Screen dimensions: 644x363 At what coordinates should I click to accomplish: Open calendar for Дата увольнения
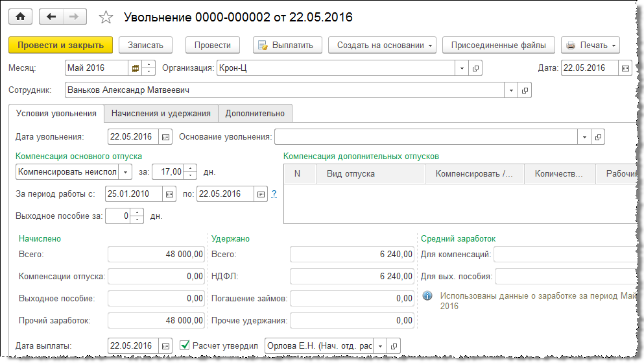[x=165, y=137]
